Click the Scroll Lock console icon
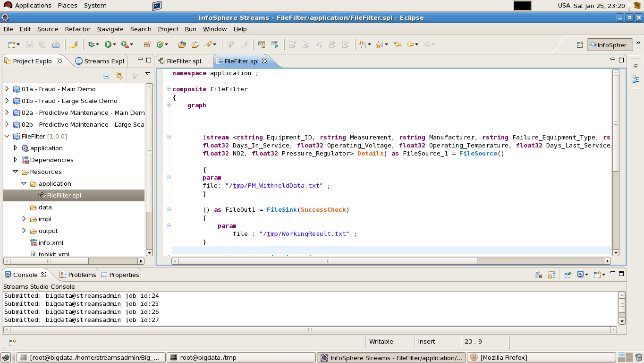This screenshot has height=363, width=644. tap(551, 275)
